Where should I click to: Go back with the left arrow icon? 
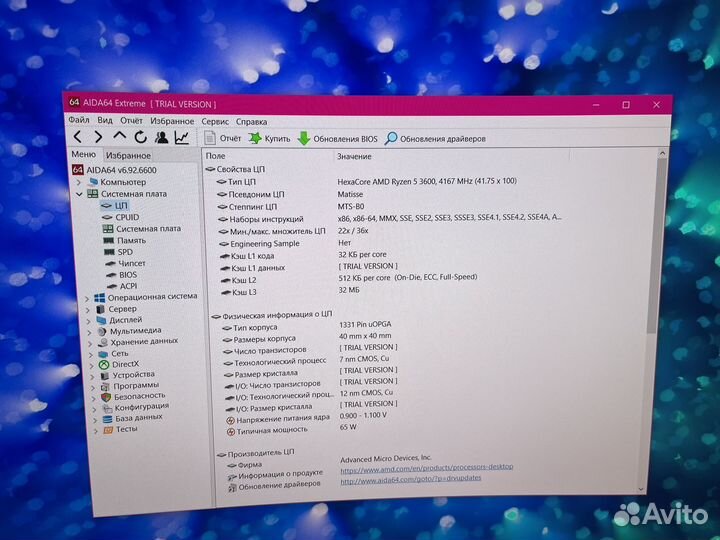pos(78,136)
